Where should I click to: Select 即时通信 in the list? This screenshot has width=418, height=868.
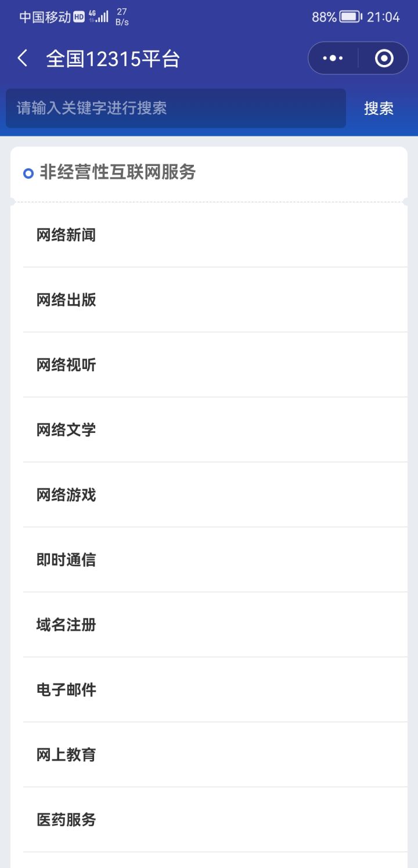point(66,560)
